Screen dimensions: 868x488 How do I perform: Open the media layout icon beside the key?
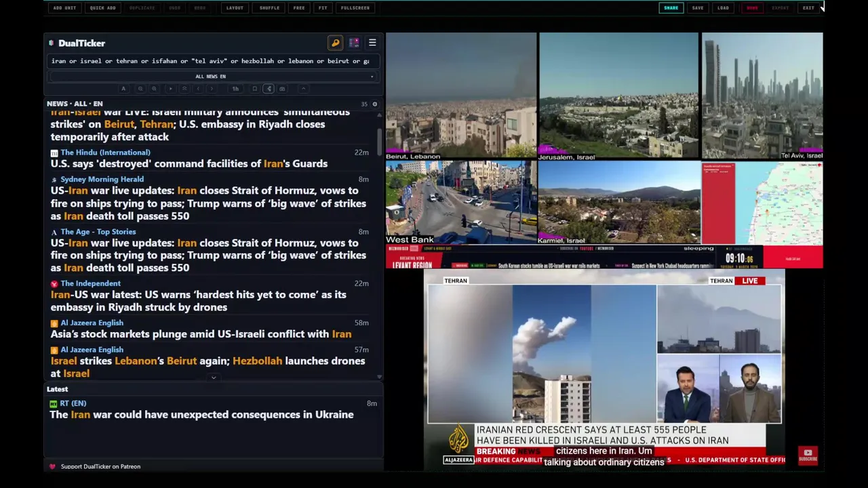[x=354, y=43]
